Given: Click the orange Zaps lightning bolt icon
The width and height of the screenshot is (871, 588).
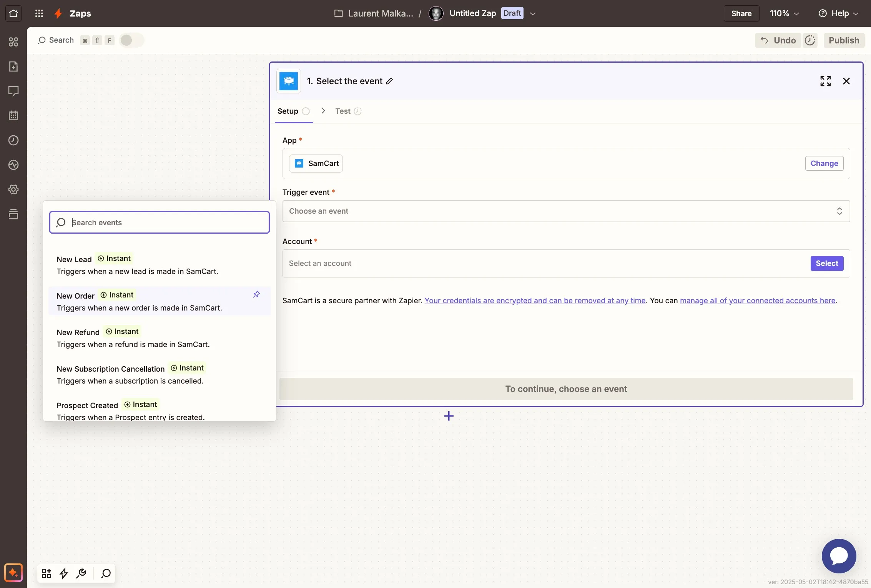Looking at the screenshot, I should (58, 13).
